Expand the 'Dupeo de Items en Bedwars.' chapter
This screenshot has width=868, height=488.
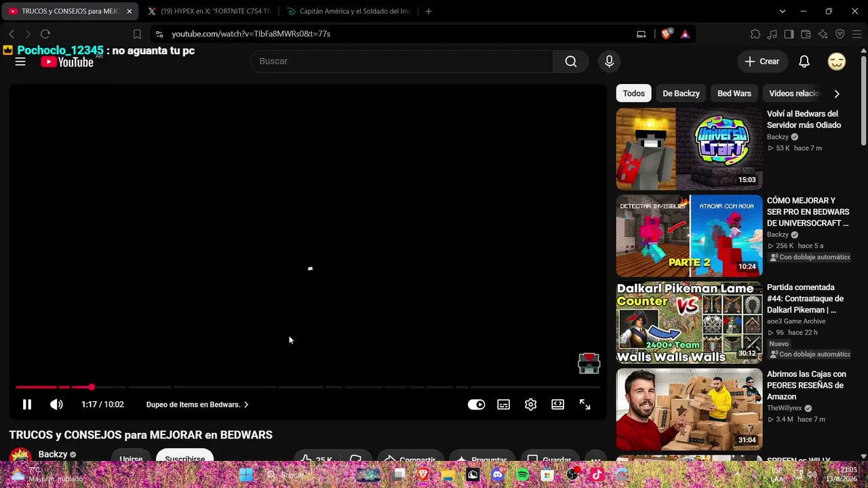point(197,405)
